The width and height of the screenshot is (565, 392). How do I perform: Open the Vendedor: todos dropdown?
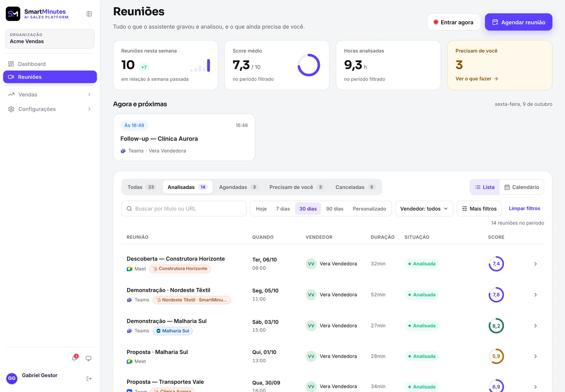pyautogui.click(x=424, y=209)
